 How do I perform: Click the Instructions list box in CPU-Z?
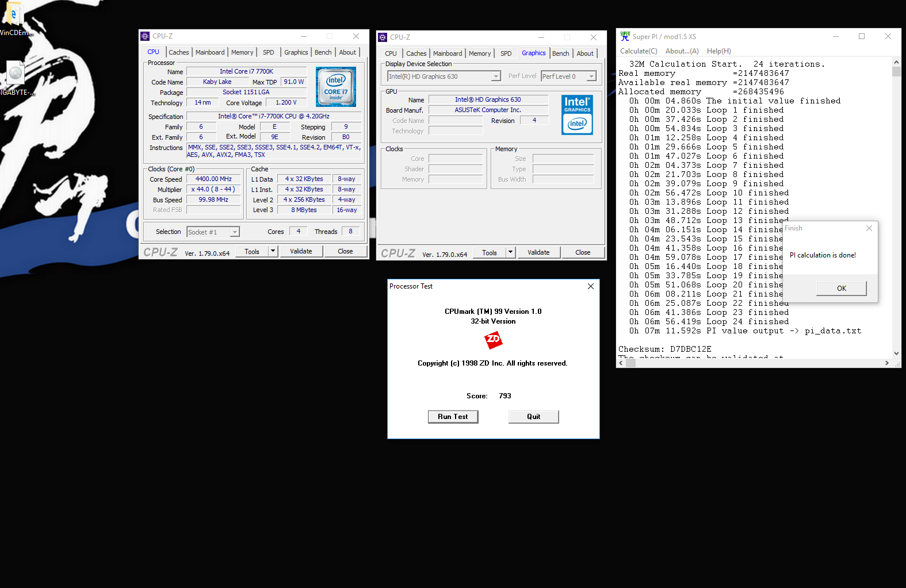point(274,151)
